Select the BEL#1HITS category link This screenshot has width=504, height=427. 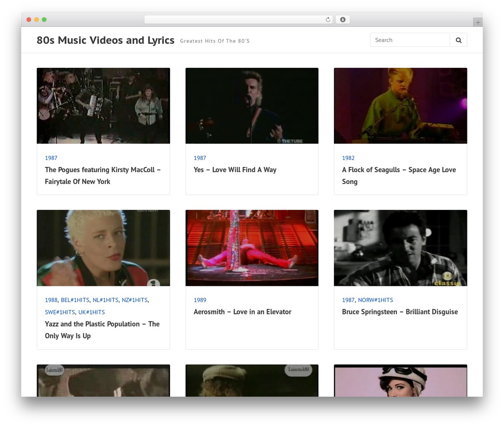pyautogui.click(x=75, y=300)
